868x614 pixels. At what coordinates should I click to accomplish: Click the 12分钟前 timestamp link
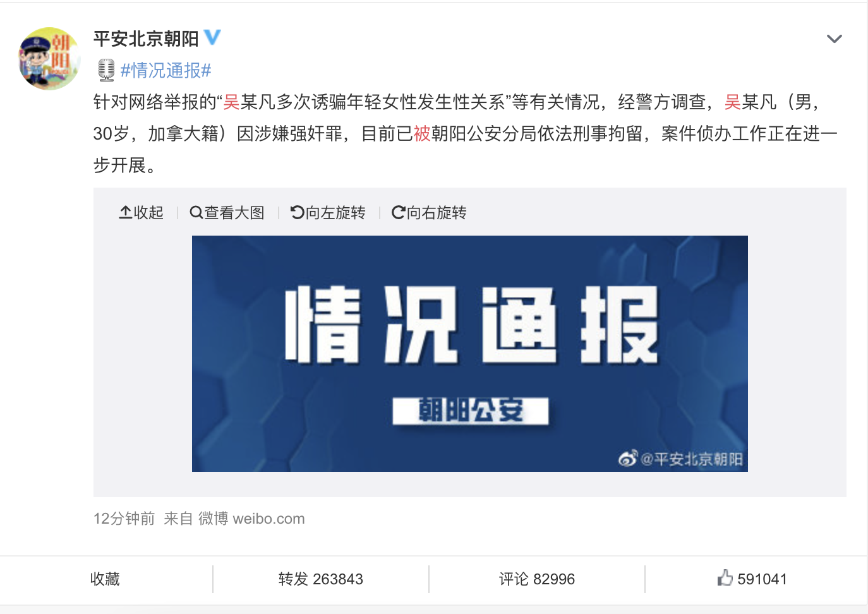(124, 519)
